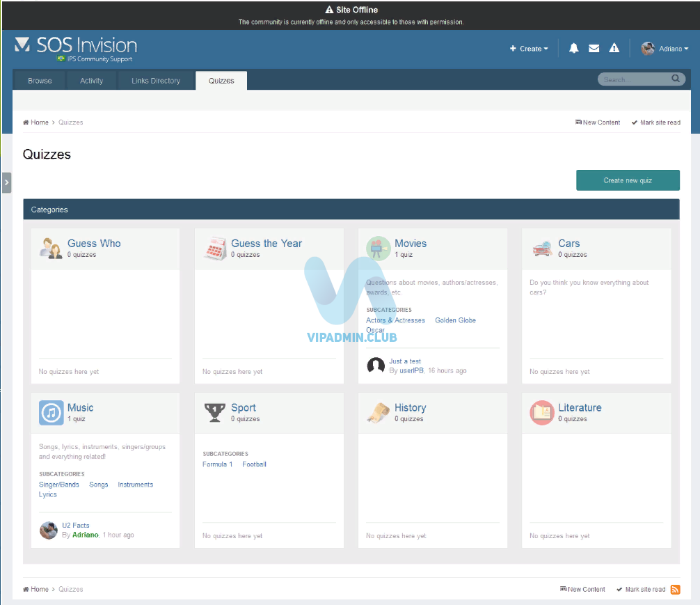Click userIPB's avatar in Movies card
Image resolution: width=700 pixels, height=605 pixels.
(x=376, y=366)
